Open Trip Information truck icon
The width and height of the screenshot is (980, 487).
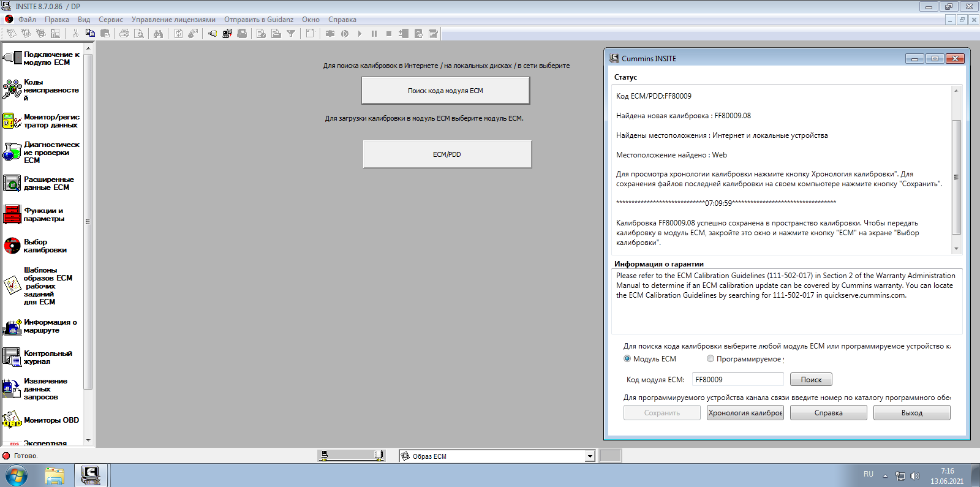12,326
